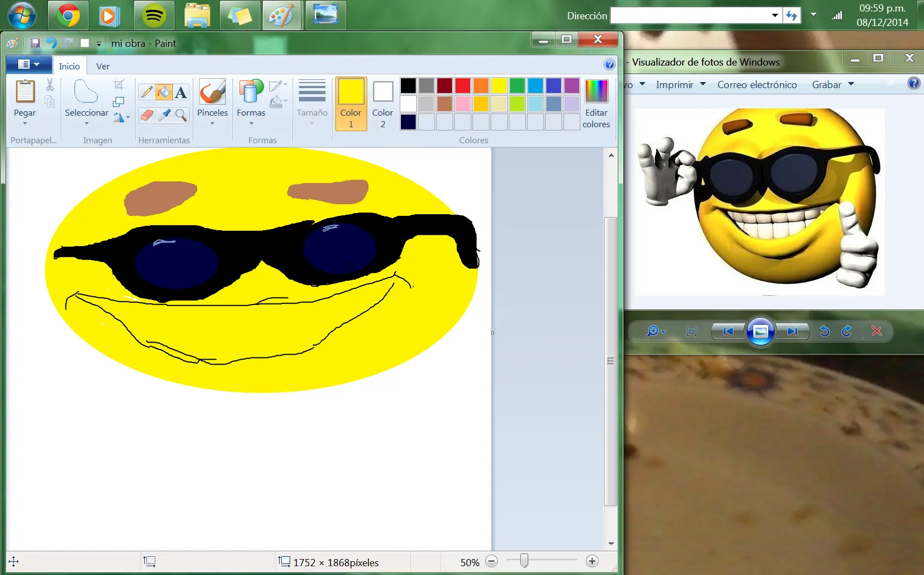Click the Formas shapes icon
Viewport: 924px width, 575px height.
click(251, 91)
